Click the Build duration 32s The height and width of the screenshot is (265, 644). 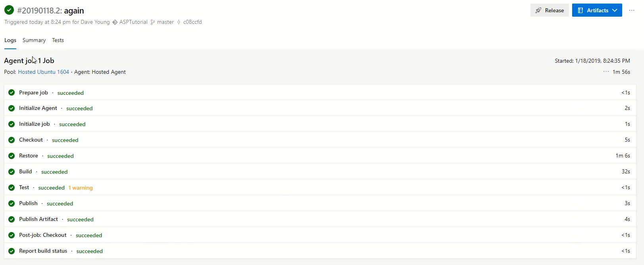point(626,171)
